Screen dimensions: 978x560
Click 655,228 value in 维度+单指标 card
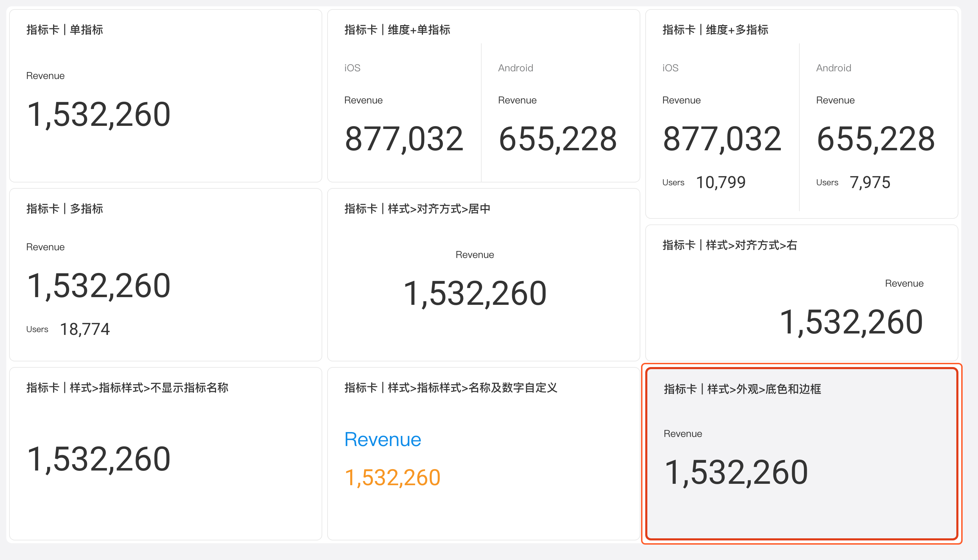(x=558, y=139)
